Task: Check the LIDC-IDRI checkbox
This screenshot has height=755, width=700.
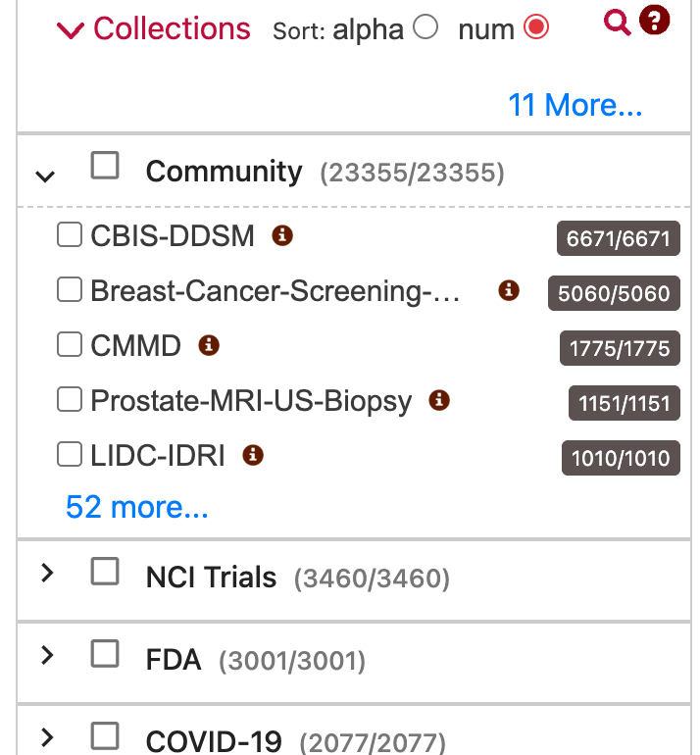Action: pyautogui.click(x=70, y=454)
